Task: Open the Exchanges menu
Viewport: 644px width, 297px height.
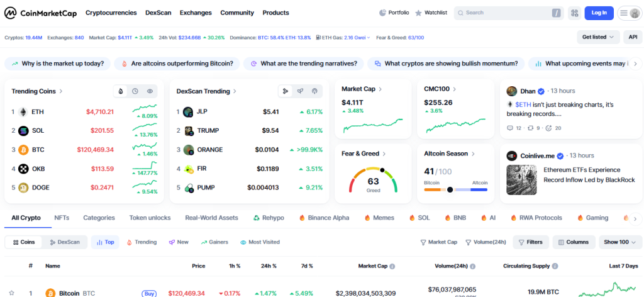Action: point(196,13)
